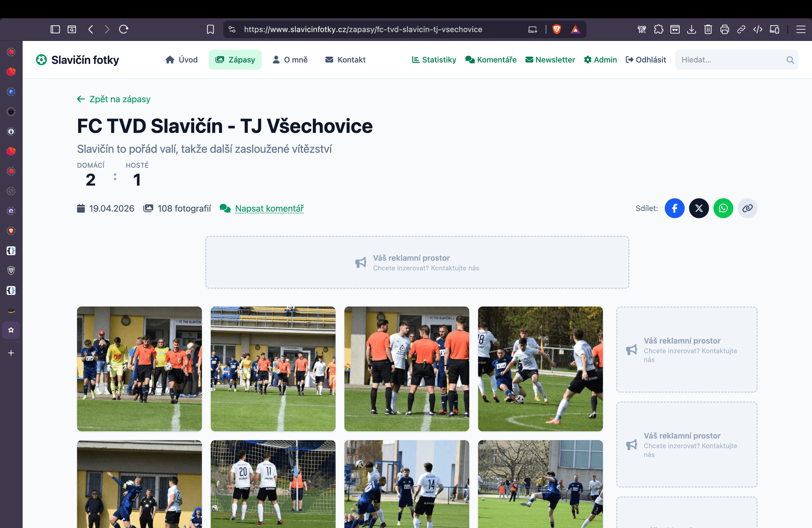Go forward with the browser arrow
812x528 pixels.
(107, 29)
